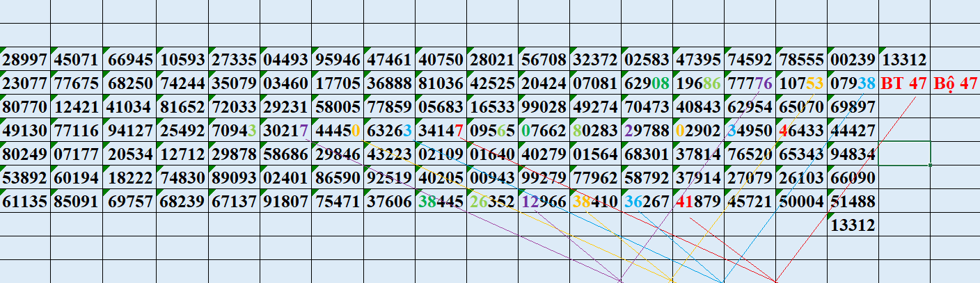
Task: Select the cell containing 61135
Action: pyautogui.click(x=24, y=202)
